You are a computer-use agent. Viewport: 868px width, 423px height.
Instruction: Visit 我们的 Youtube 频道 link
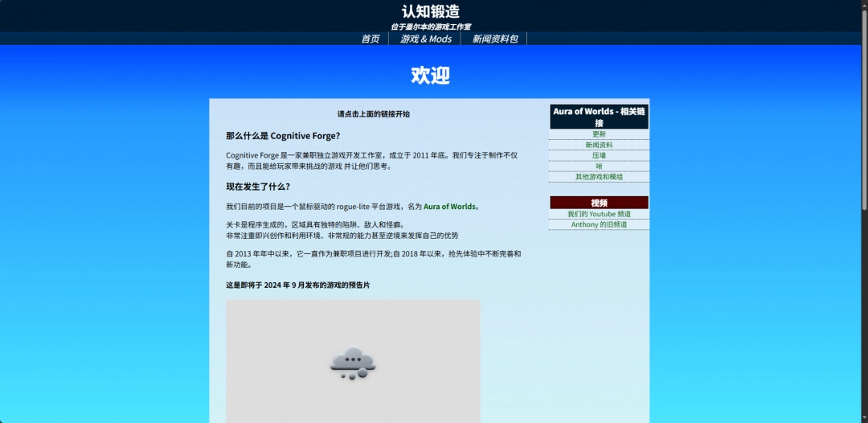tap(599, 214)
